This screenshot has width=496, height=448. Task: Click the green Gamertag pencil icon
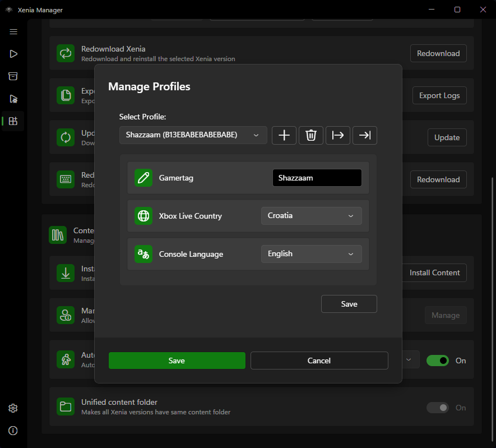143,177
